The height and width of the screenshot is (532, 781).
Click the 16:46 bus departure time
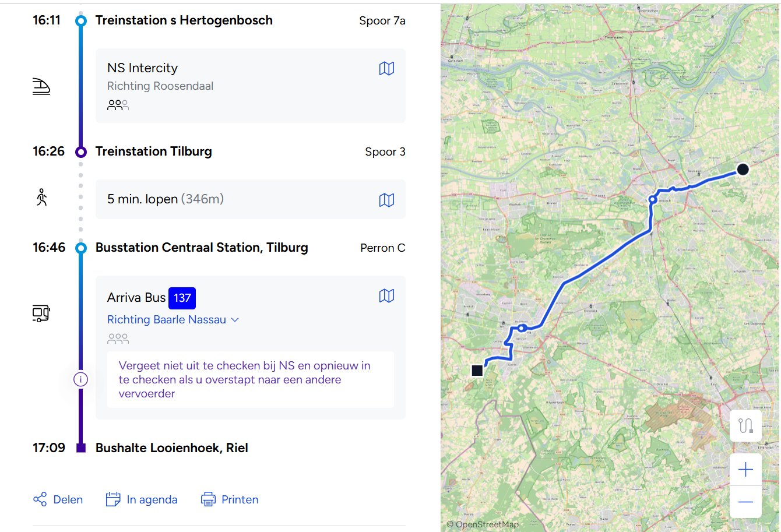(49, 248)
